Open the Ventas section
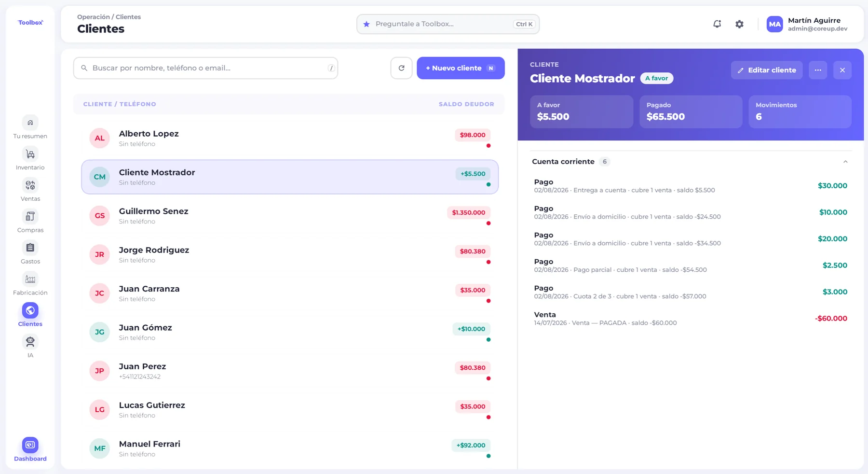The height and width of the screenshot is (474, 868). pos(30,190)
